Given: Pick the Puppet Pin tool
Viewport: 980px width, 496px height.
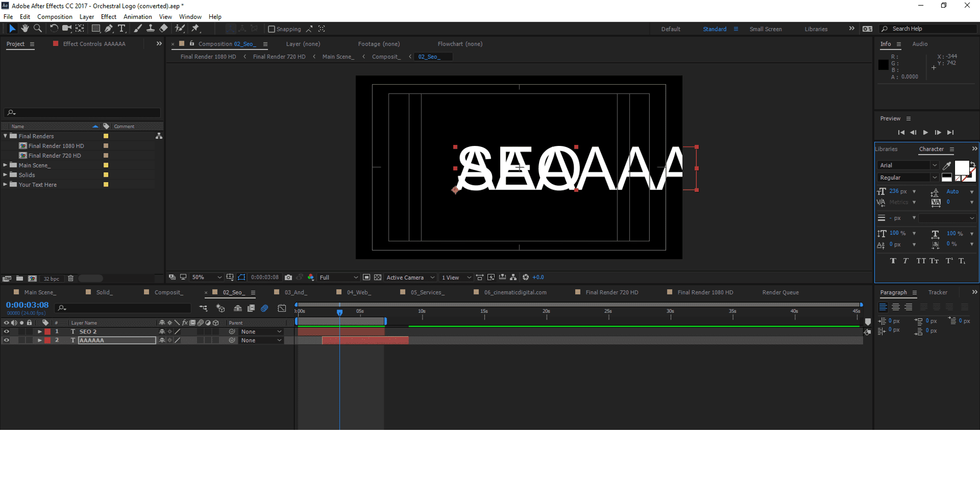Looking at the screenshot, I should coord(196,29).
